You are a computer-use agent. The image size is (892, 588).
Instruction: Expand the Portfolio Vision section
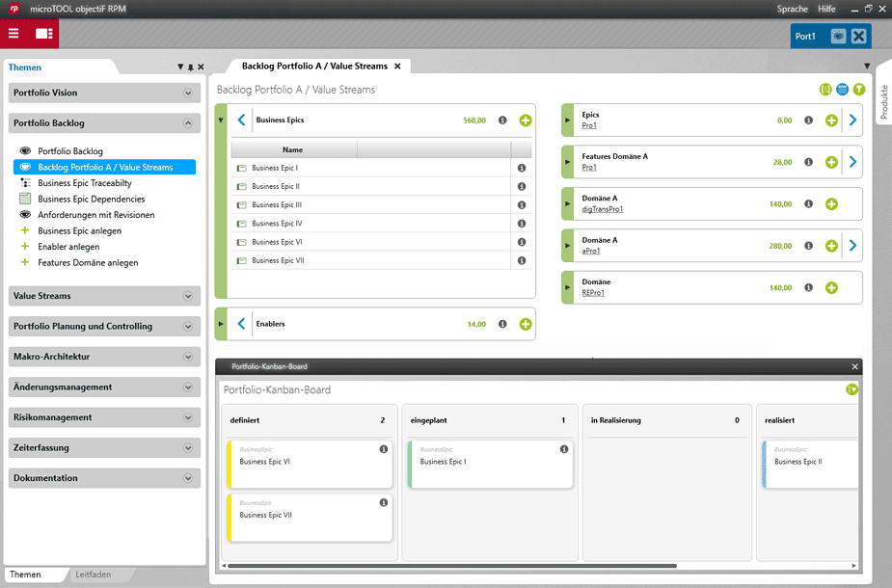tap(188, 94)
